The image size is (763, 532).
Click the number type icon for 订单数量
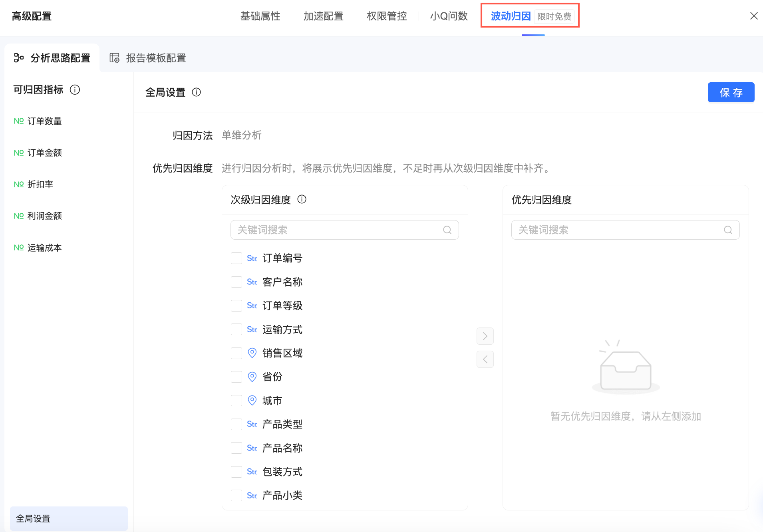click(x=19, y=121)
